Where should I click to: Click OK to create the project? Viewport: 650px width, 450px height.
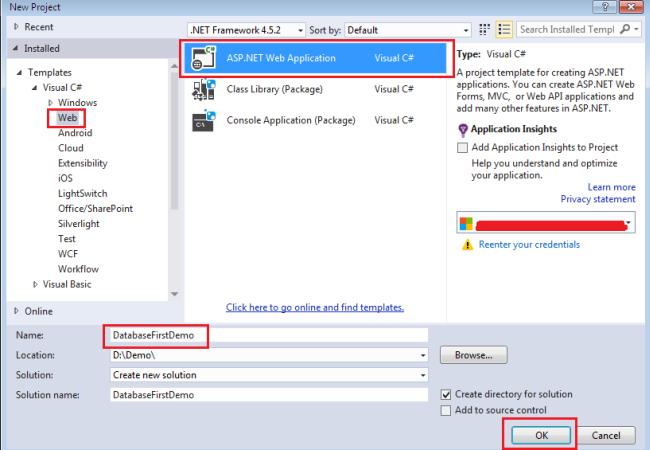click(x=541, y=435)
